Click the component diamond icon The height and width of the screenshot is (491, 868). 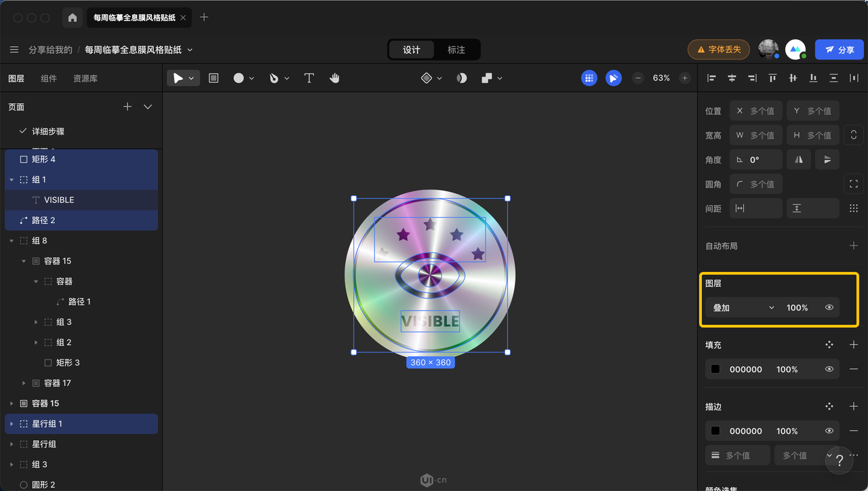pyautogui.click(x=426, y=78)
